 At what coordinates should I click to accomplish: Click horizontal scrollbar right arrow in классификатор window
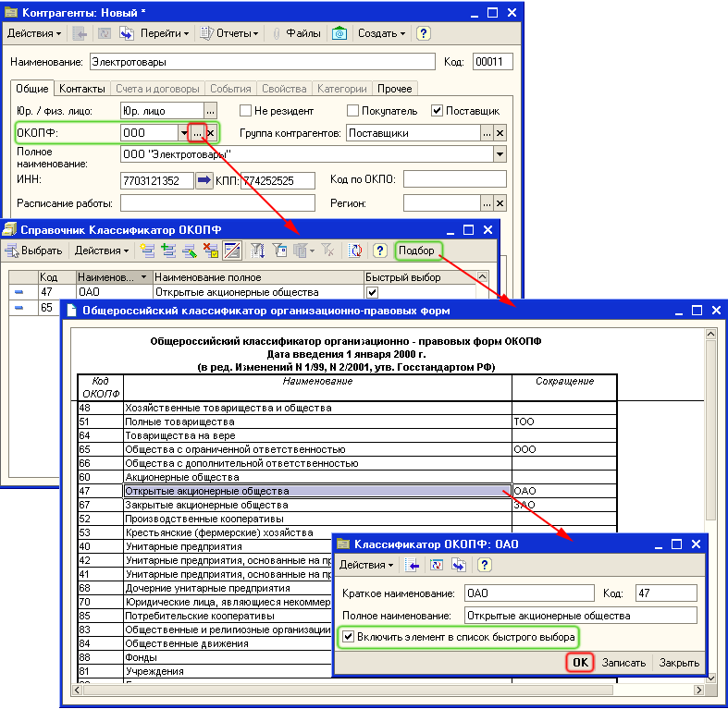(698, 690)
